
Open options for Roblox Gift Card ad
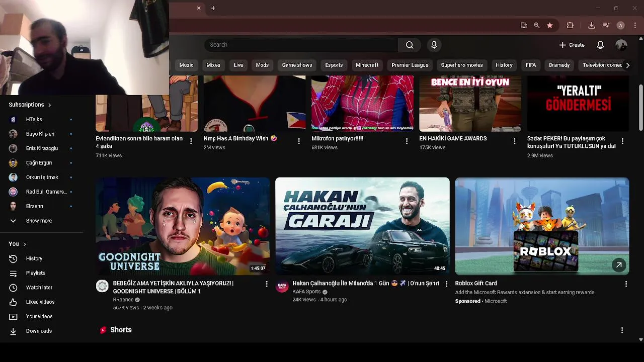pos(626,284)
